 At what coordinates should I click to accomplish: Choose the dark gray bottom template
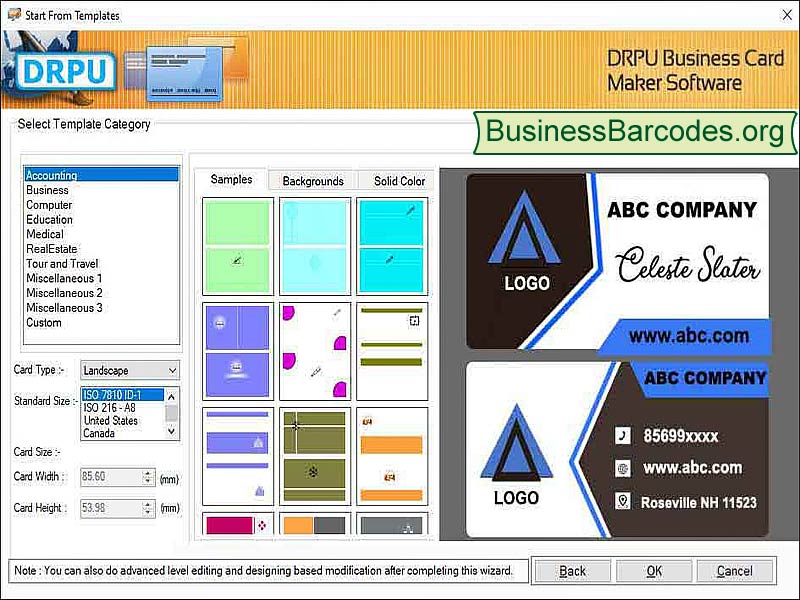392,524
